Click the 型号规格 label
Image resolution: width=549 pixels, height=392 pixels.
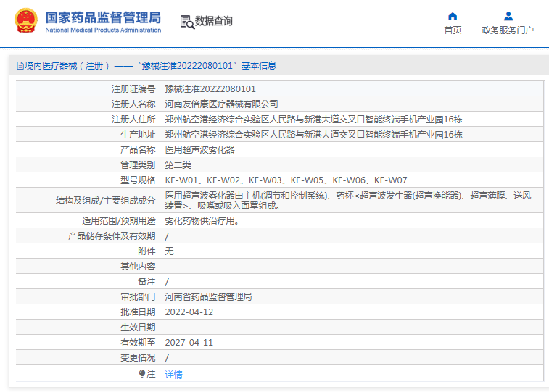(x=138, y=180)
